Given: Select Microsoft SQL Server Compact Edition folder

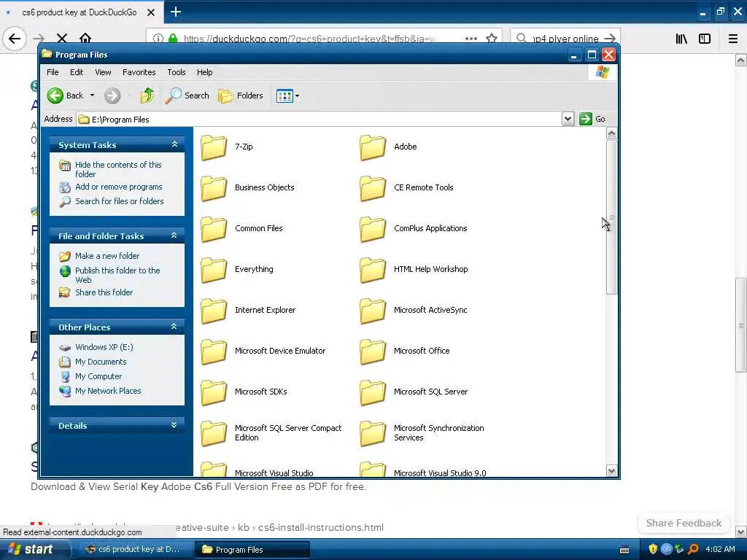Looking at the screenshot, I should (x=214, y=433).
